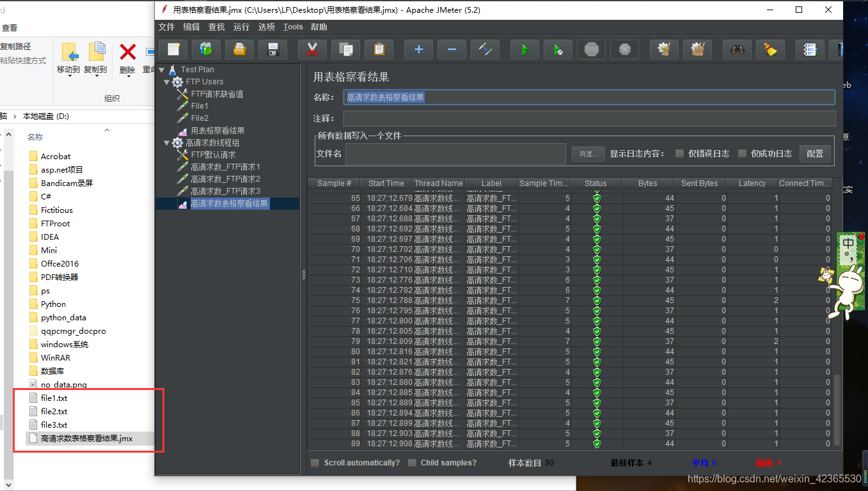Select 高请求数_FTP请求1 in the tree
868x491 pixels.
click(x=225, y=167)
